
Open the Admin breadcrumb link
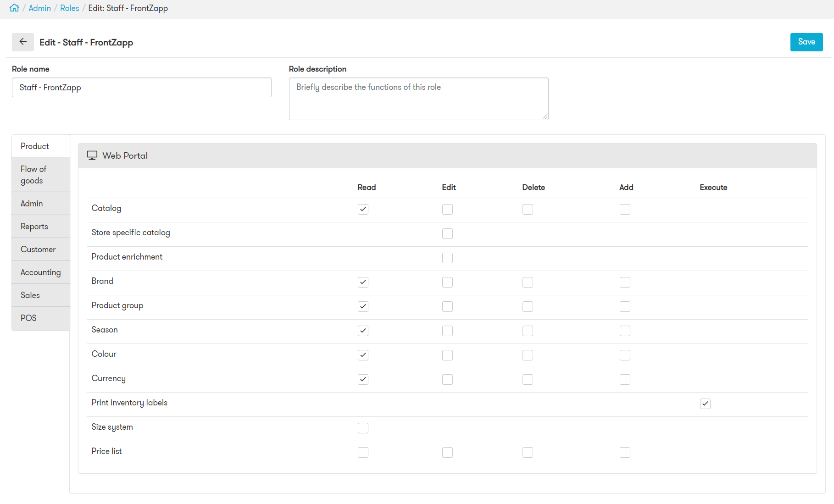40,8
